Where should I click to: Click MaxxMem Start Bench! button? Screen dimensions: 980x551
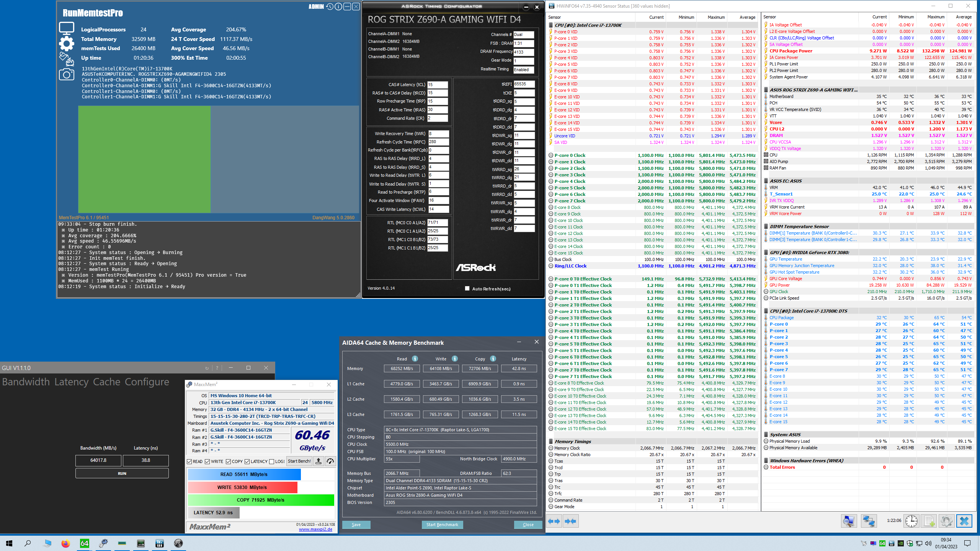tap(299, 461)
